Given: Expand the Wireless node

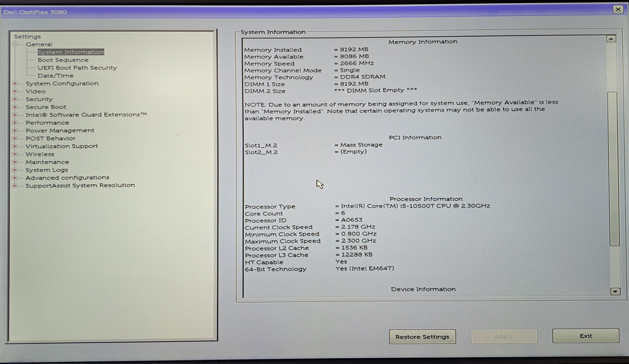Looking at the screenshot, I should click(x=15, y=154).
